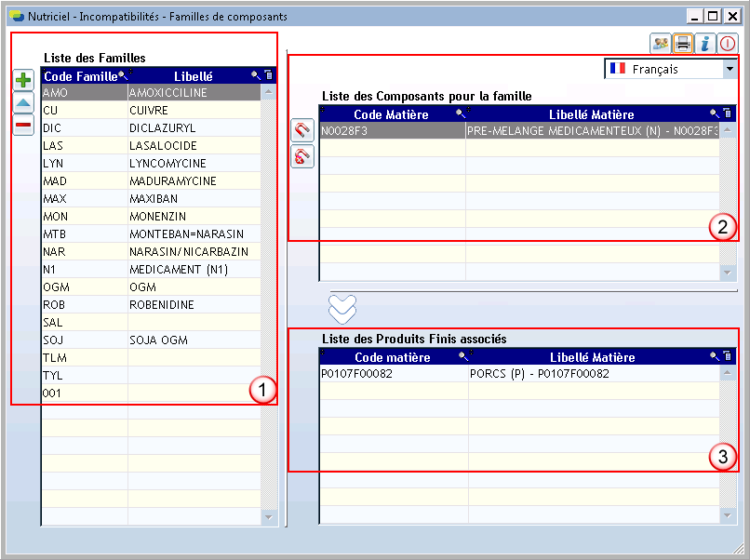Click the MADURAMYCINE label
Viewport: 750px width, 560px height.
tap(173, 180)
